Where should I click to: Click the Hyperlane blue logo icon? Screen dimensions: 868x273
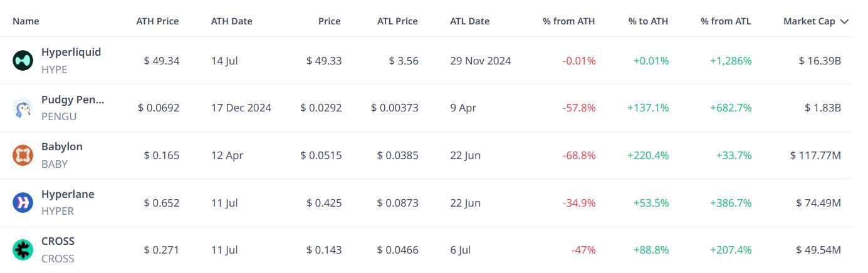pos(23,203)
